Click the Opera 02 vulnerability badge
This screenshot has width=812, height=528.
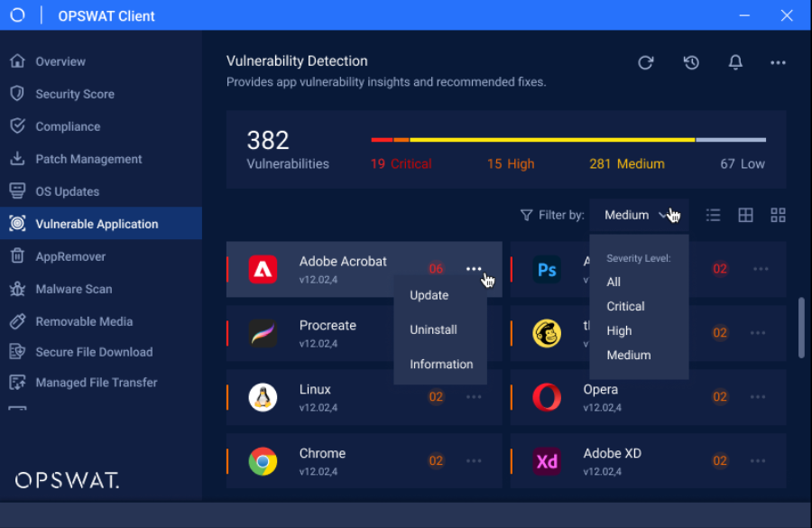pos(720,397)
